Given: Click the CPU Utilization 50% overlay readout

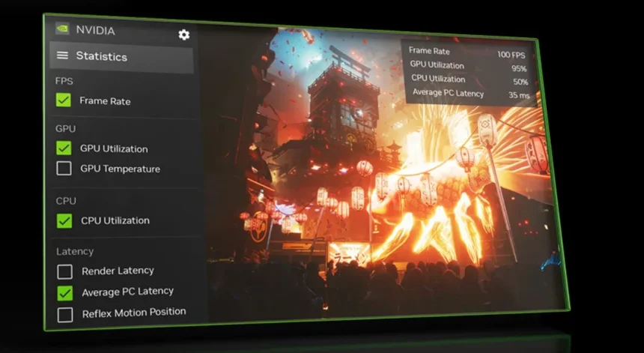Looking at the screenshot, I should point(519,82).
